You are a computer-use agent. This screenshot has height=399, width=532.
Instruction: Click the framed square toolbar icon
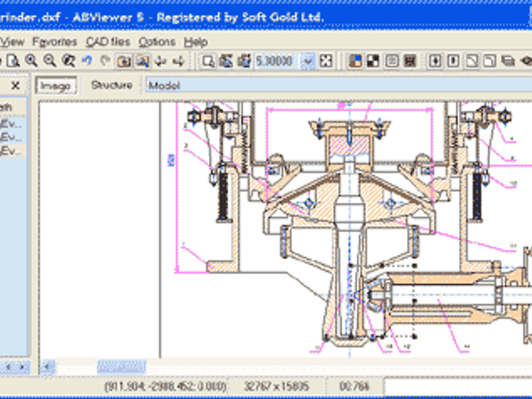coord(392,62)
